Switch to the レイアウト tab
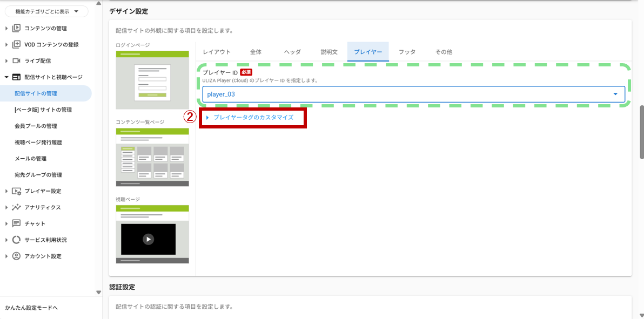 point(217,52)
